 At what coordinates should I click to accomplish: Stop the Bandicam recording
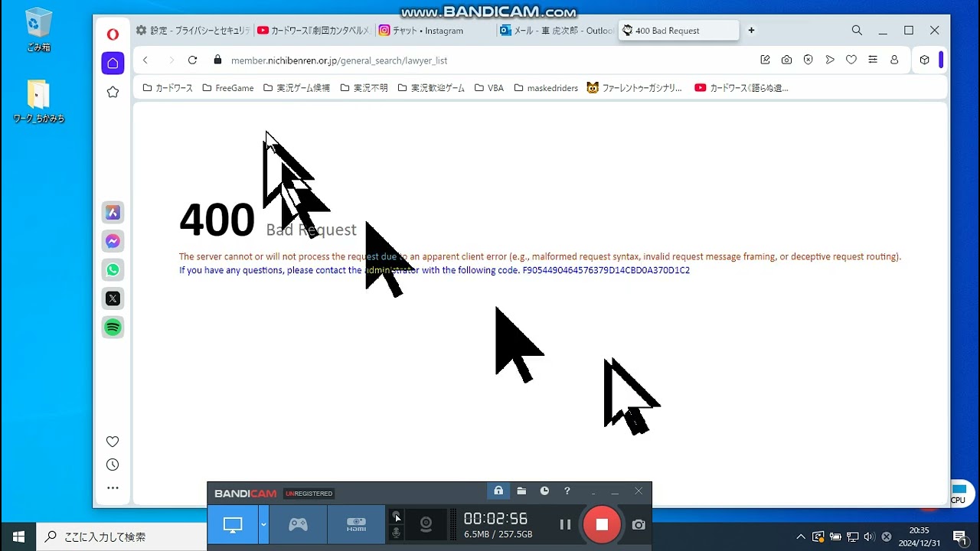[602, 525]
